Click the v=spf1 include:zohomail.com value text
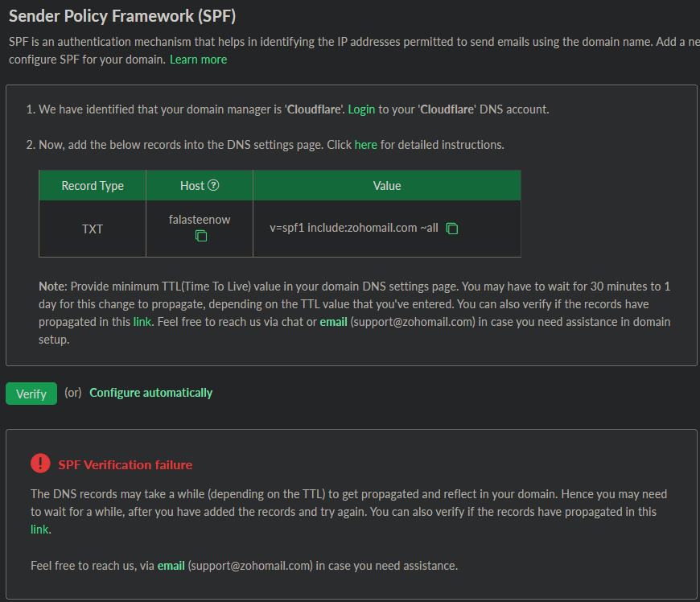The height and width of the screenshot is (602, 700). tap(354, 229)
